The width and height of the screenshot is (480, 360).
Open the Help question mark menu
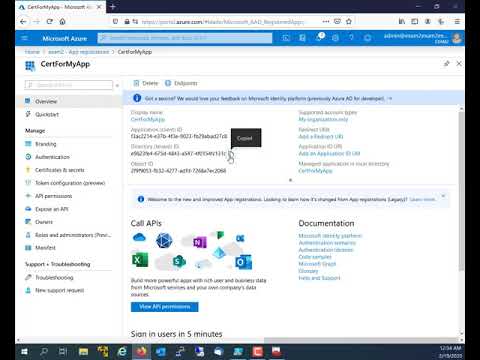(x=351, y=38)
